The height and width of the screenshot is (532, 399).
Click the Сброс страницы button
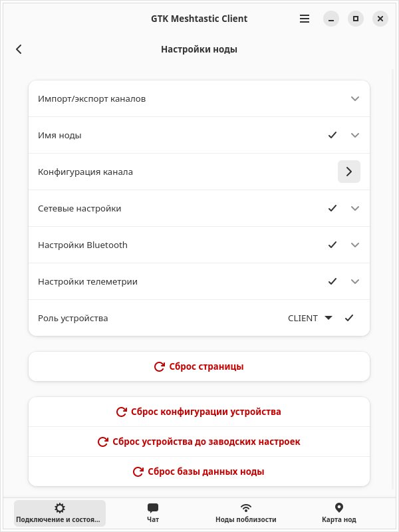tap(199, 366)
